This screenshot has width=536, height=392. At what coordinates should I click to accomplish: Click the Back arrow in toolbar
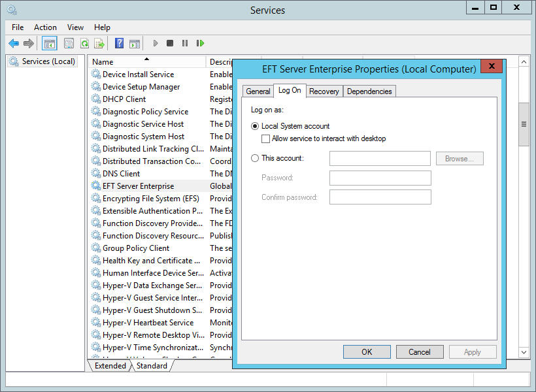coord(14,43)
